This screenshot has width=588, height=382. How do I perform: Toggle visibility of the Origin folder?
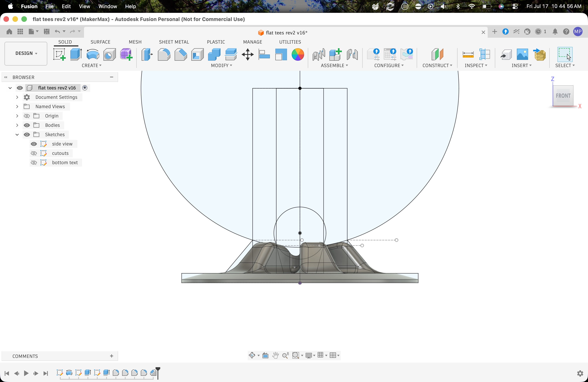coord(27,116)
